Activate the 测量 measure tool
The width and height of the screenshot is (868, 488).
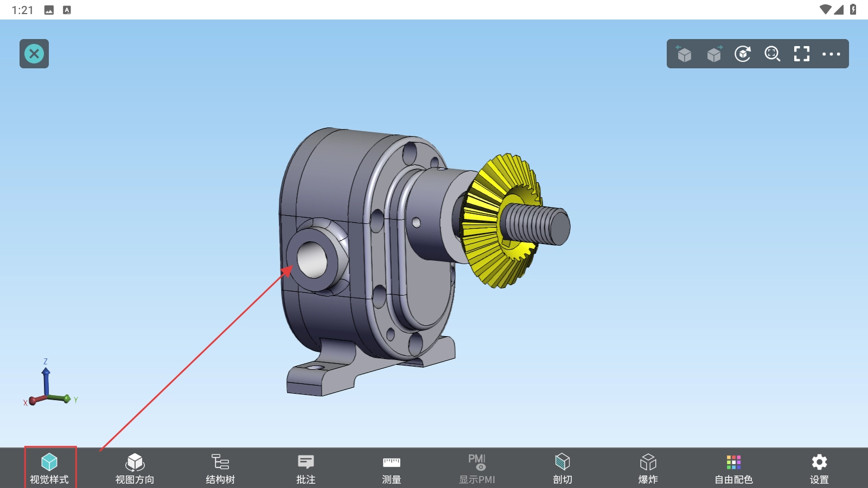click(x=391, y=468)
